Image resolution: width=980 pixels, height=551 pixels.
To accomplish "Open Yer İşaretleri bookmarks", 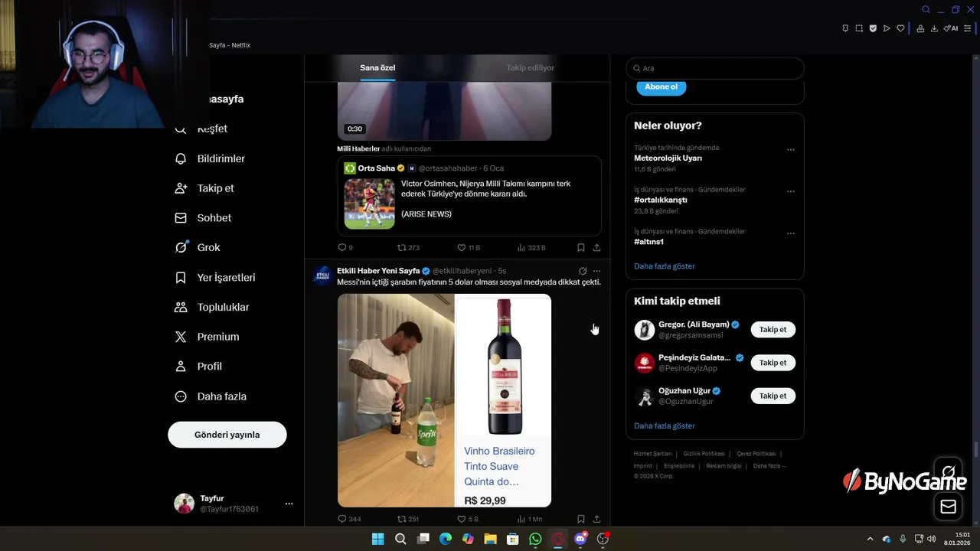I will point(215,278).
